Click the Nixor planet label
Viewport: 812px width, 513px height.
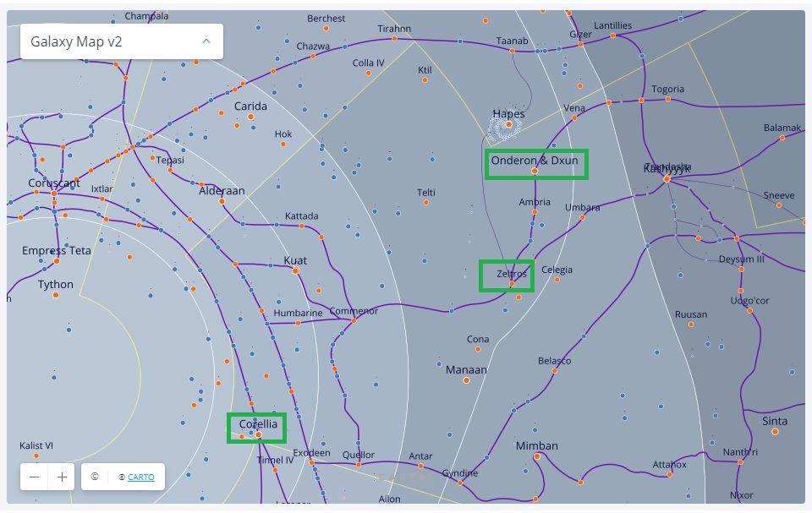[x=741, y=495]
